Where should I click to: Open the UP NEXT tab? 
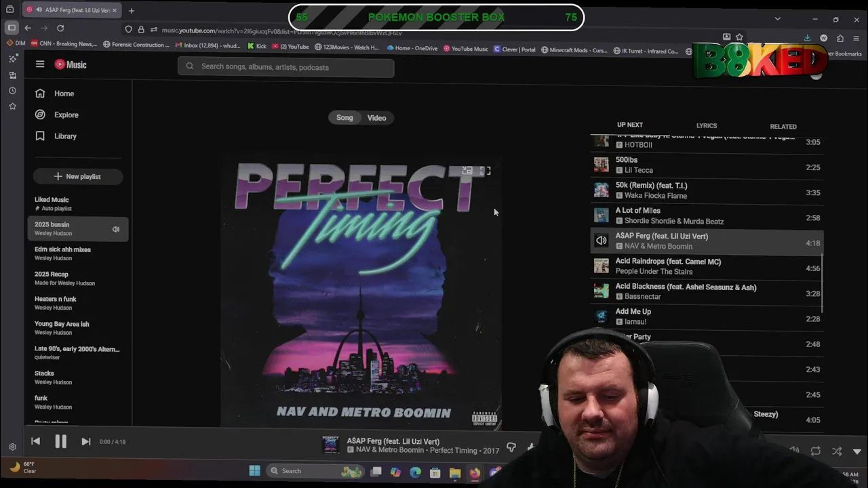[x=630, y=125]
